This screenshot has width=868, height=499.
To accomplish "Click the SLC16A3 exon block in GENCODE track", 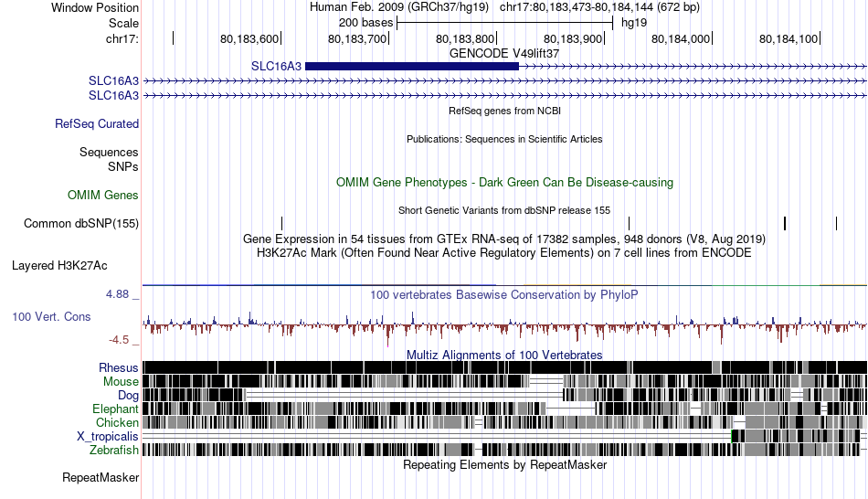I will pyautogui.click(x=412, y=67).
